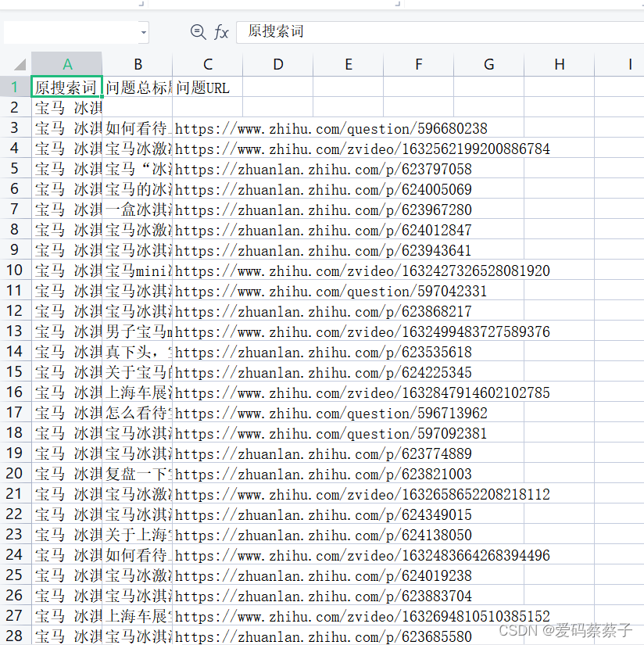Click cell B7 starting 一盒冰淇
Screen dimensions: 644x645
click(138, 209)
